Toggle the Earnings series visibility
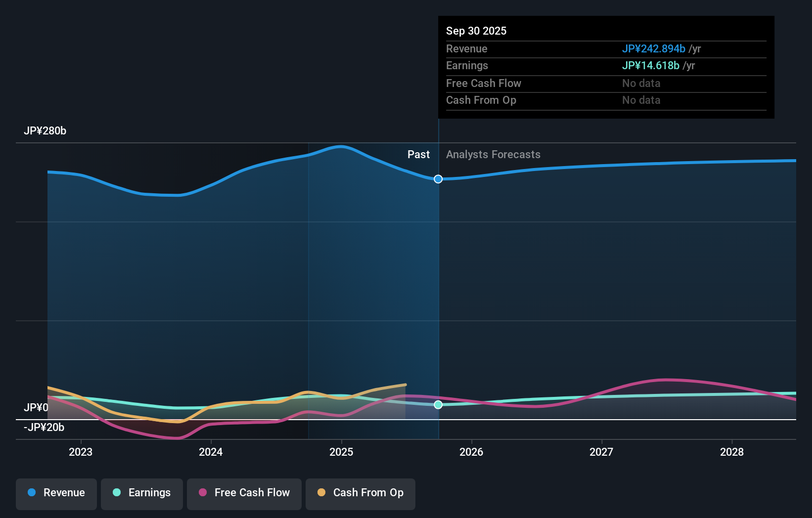812x518 pixels. tap(142, 493)
